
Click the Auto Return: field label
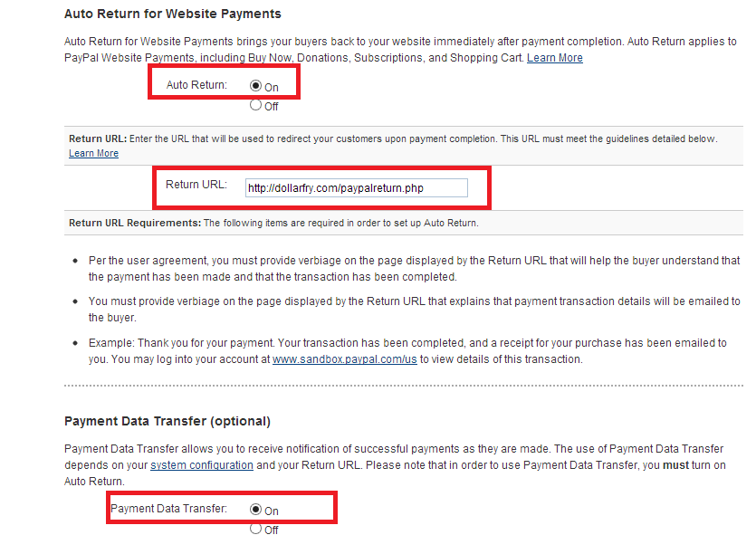196,87
